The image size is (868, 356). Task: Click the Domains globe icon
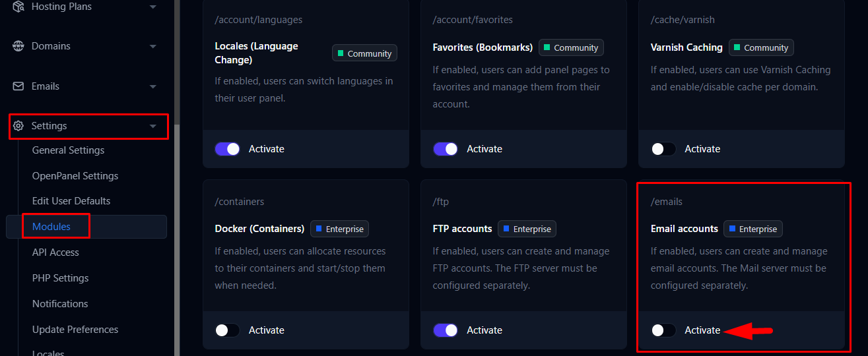[18, 46]
